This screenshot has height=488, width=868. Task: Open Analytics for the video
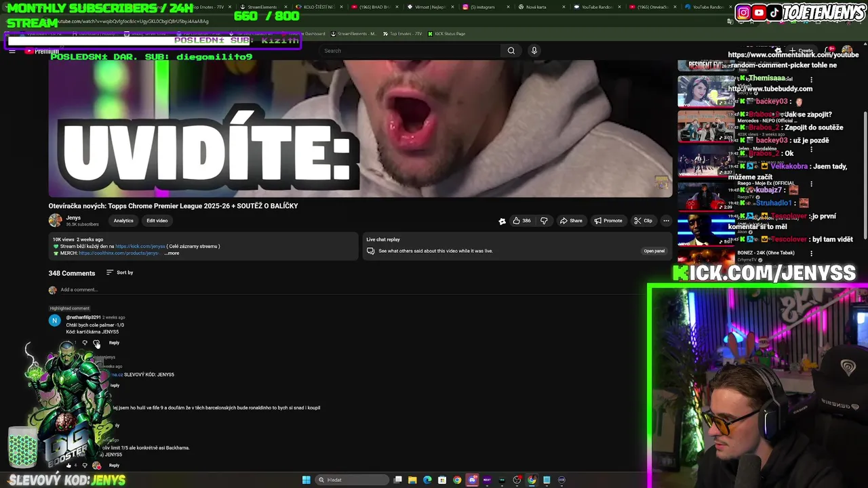coord(123,220)
